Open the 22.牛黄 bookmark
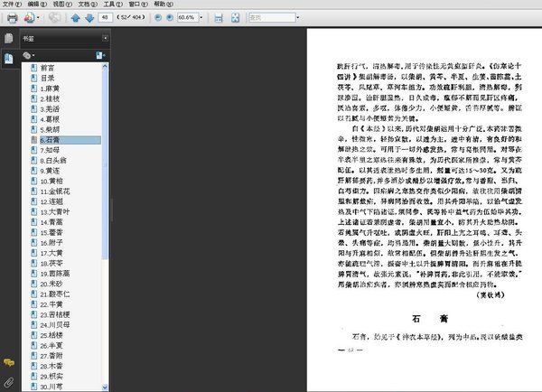The height and width of the screenshot is (392, 542). point(51,304)
